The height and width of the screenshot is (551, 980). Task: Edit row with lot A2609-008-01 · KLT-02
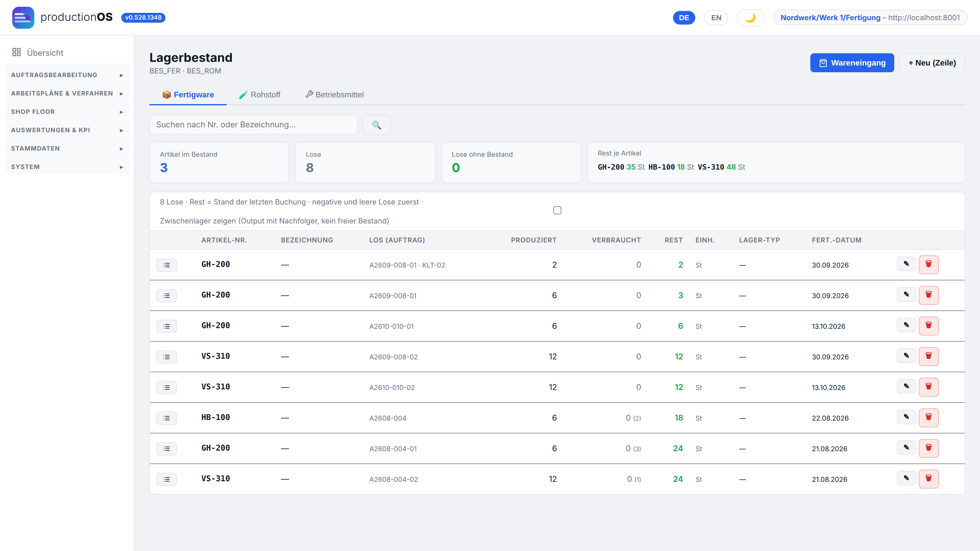906,264
